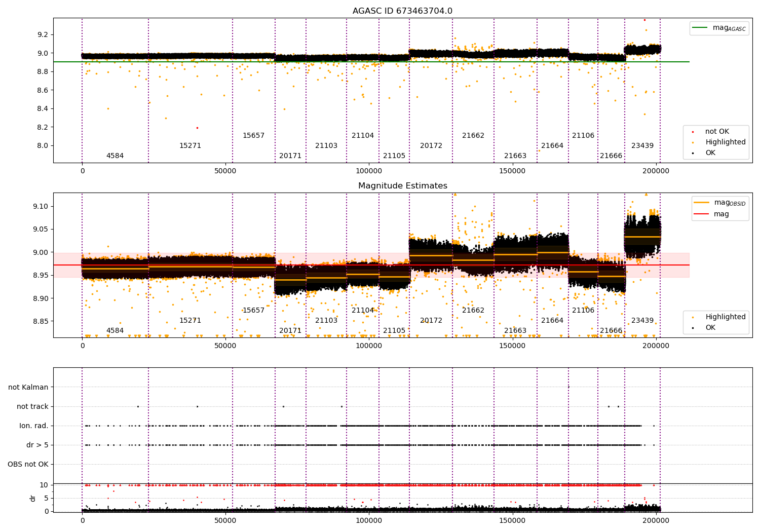Click mag OBSID legend entry in middle plot
Image resolution: width=760 pixels, height=532 pixels.
(x=720, y=203)
